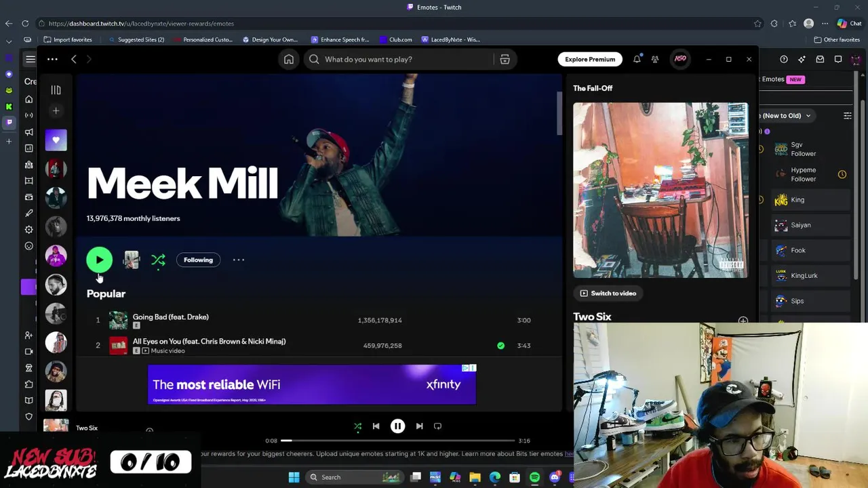Unfollow Meek Mill via Following button
868x488 pixels.
198,260
